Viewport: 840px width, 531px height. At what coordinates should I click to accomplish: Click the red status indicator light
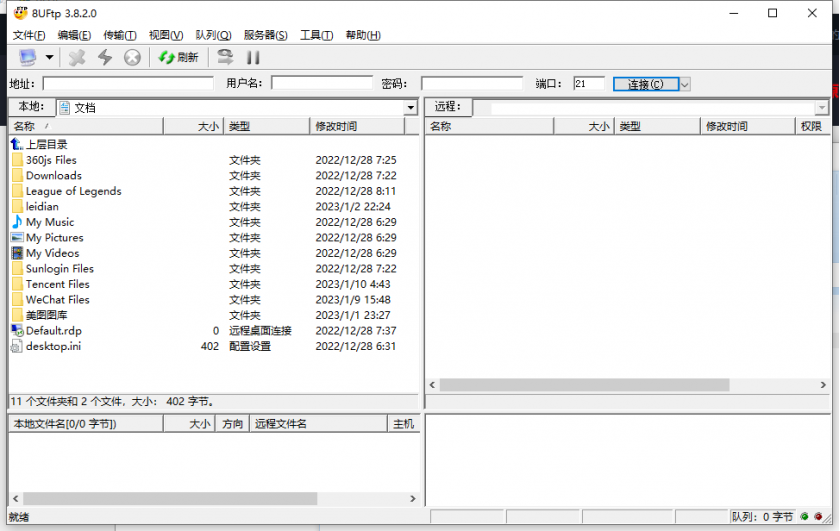(818, 517)
